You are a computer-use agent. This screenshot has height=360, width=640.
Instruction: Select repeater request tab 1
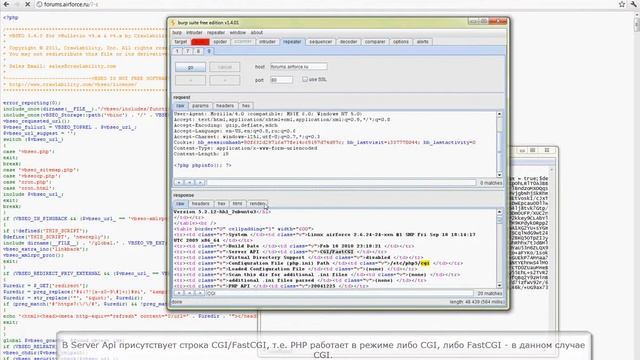[178, 51]
